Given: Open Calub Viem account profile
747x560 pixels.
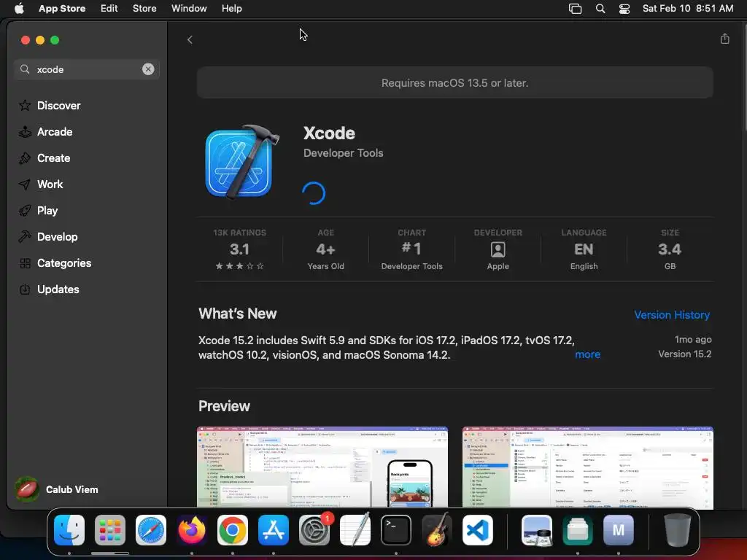Looking at the screenshot, I should [56, 489].
